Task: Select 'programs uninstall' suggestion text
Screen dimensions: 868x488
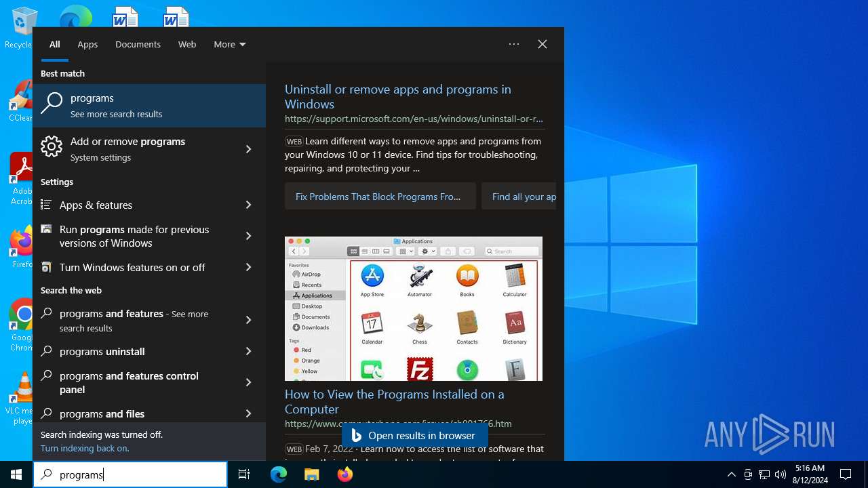Action: [x=102, y=351]
